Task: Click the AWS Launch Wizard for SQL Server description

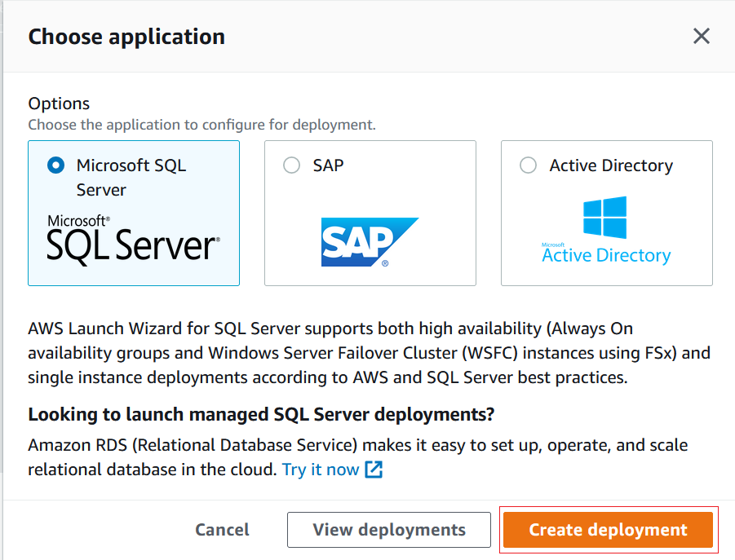Action: click(370, 353)
